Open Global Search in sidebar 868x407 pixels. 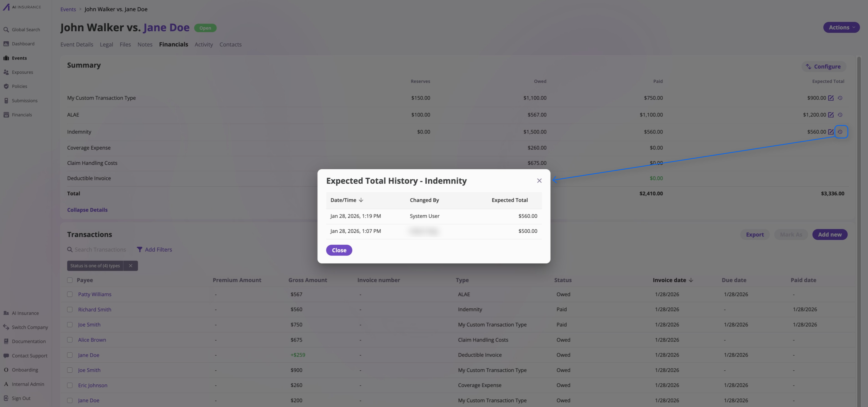click(26, 30)
